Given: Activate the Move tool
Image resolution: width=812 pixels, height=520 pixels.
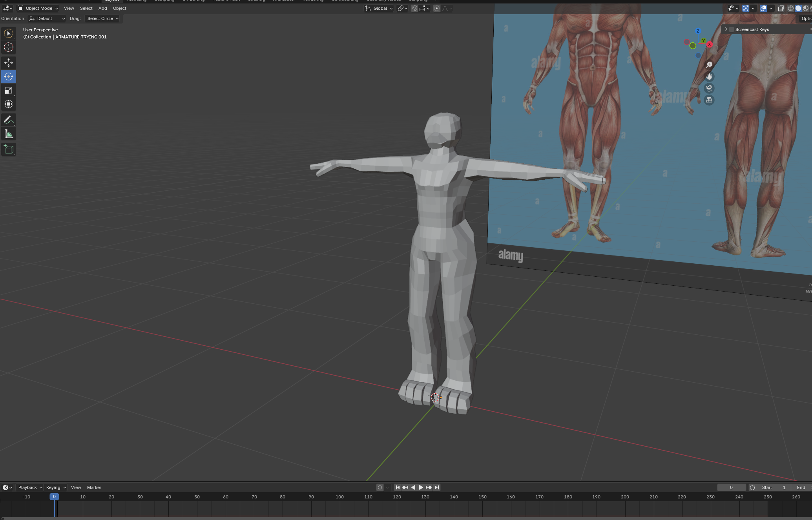Looking at the screenshot, I should 8,62.
